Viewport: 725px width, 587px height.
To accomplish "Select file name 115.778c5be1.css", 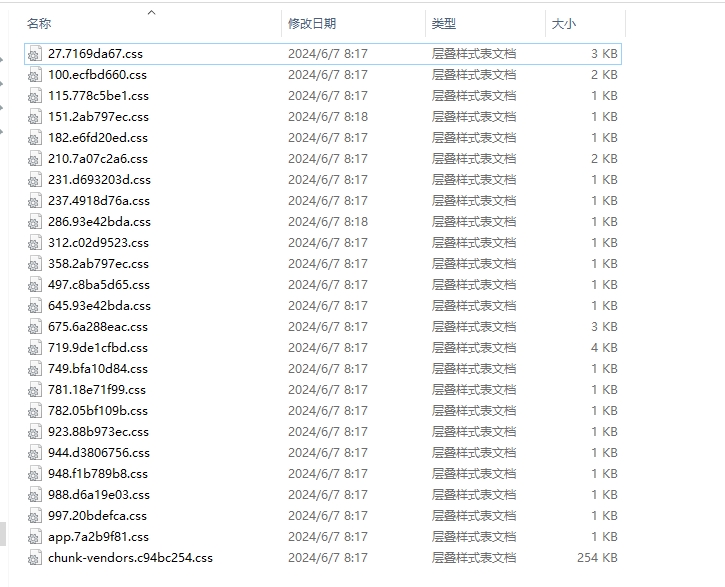I will pyautogui.click(x=98, y=96).
